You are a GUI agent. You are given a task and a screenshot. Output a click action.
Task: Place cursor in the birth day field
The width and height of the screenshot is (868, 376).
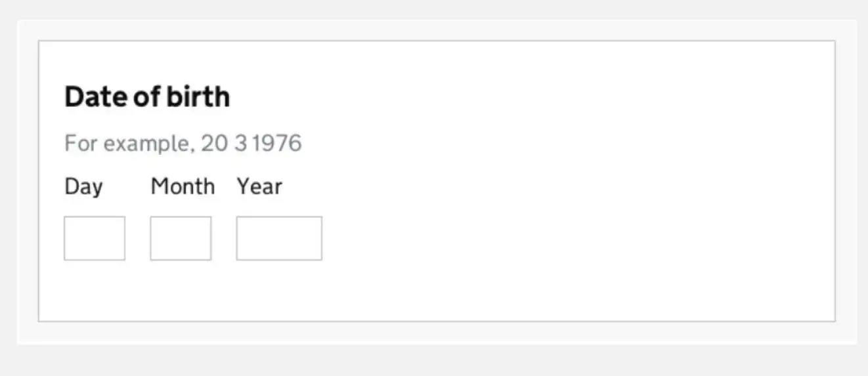95,238
